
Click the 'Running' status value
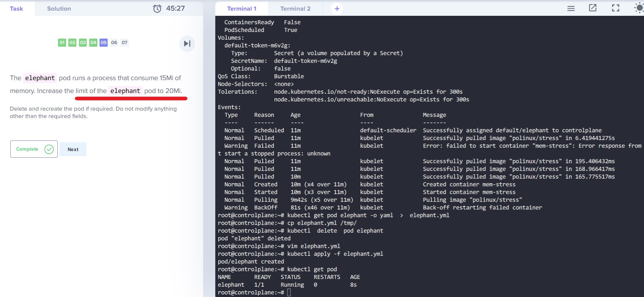292,285
